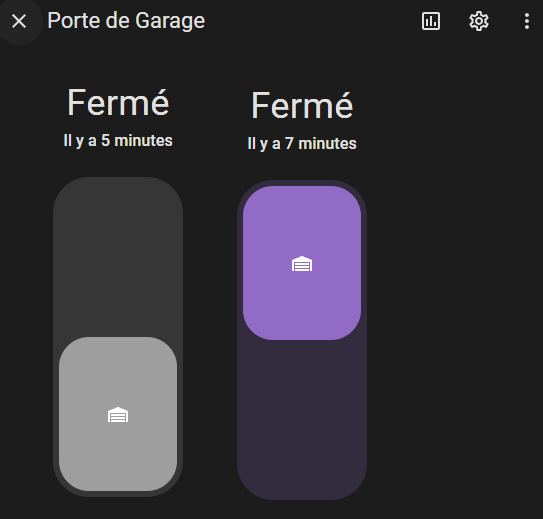Toggle the gray garage door switch handle
This screenshot has height=519, width=543.
coord(118,414)
